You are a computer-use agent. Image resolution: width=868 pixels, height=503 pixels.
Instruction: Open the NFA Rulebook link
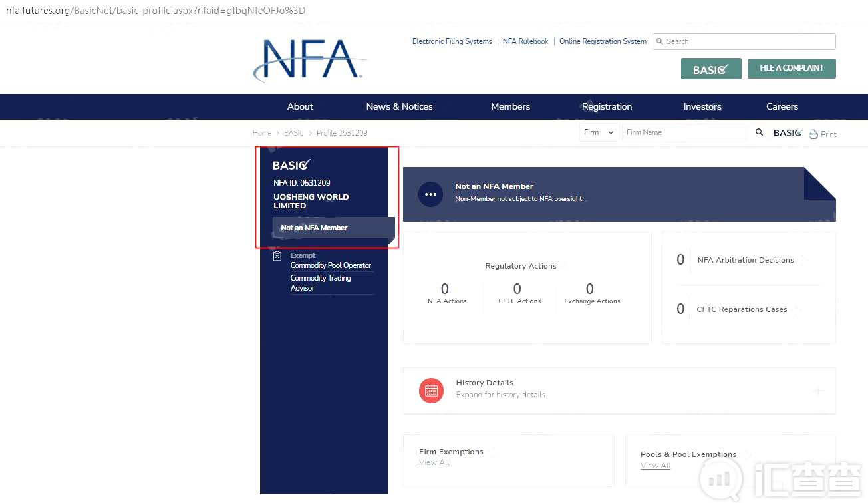[525, 41]
